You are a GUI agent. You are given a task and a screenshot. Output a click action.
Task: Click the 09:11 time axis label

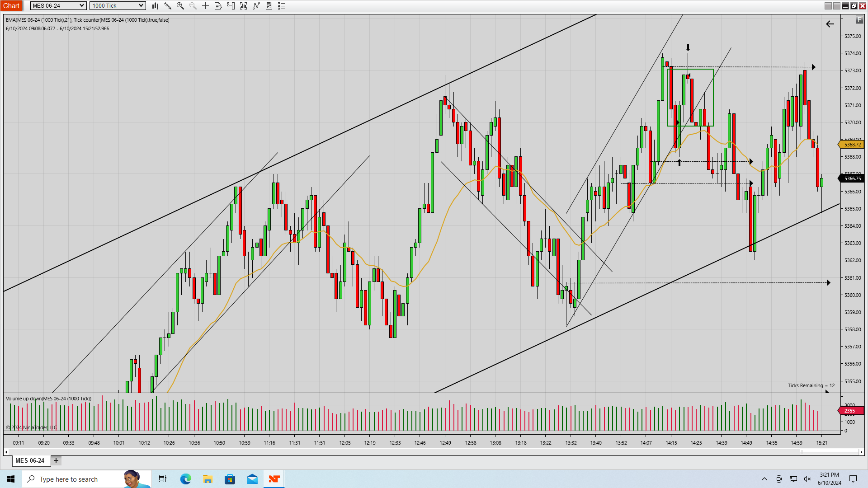[x=19, y=443]
